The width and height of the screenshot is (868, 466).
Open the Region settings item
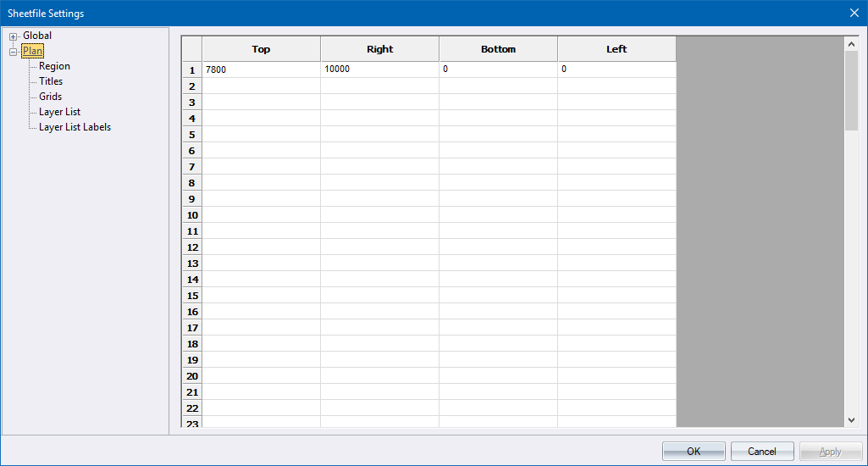pos(54,66)
